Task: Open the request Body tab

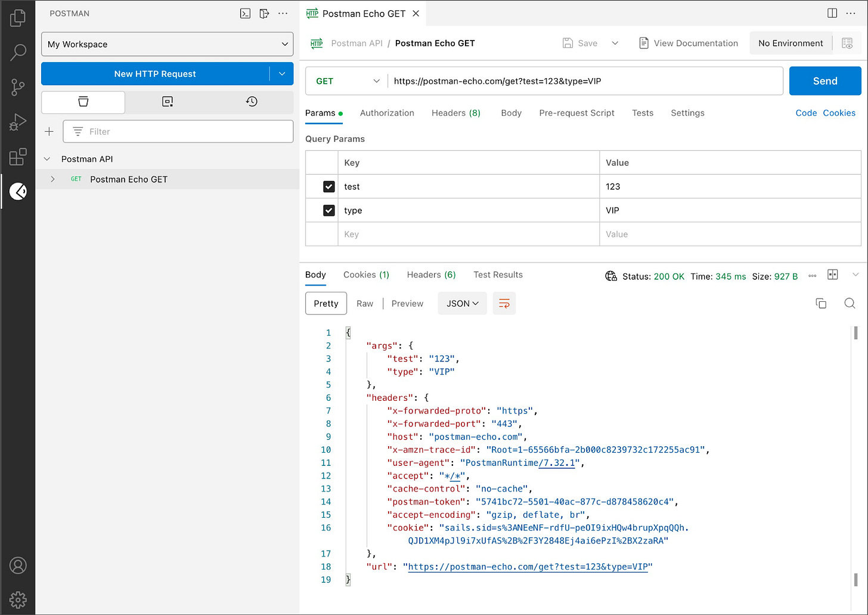Action: coord(511,113)
